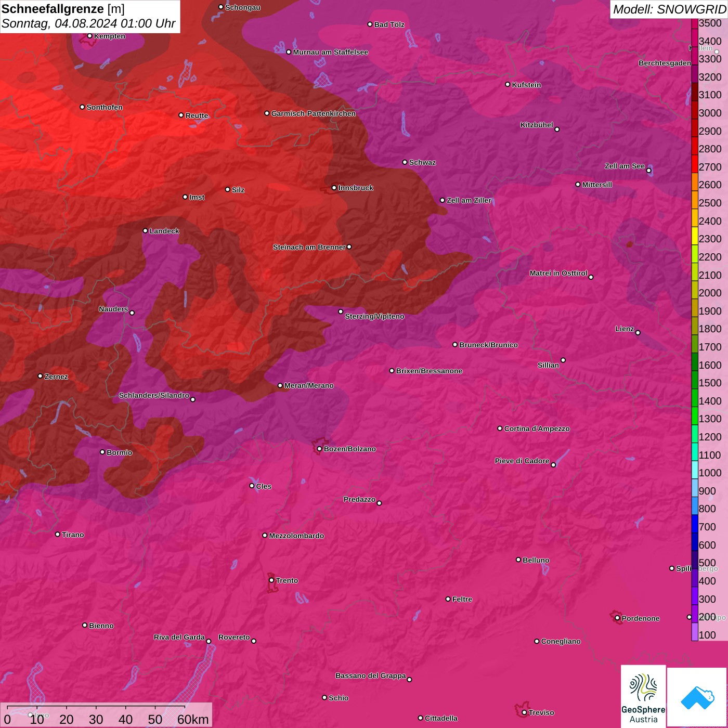This screenshot has width=728, height=728.
Task: Click the Modell: SNOWGRID label
Action: tap(669, 9)
